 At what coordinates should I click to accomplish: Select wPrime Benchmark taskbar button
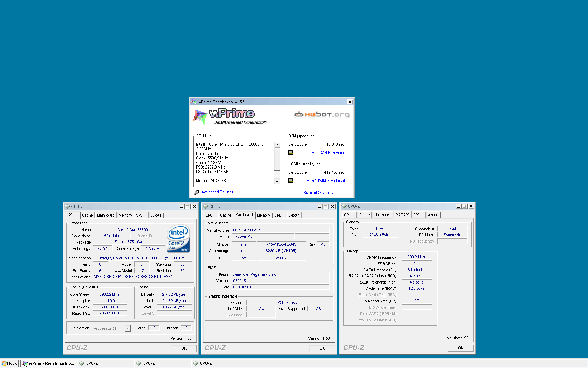pos(48,363)
